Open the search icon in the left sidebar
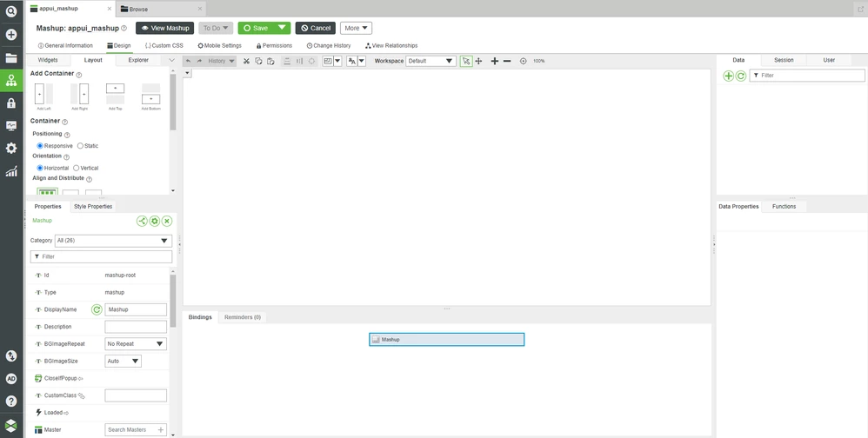 [11, 11]
